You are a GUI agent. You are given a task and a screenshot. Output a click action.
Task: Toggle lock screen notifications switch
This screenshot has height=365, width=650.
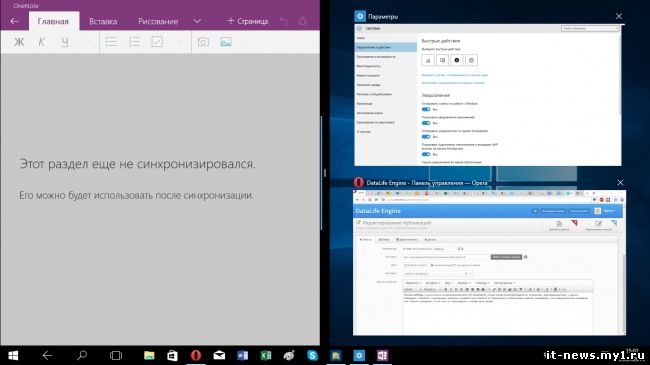click(426, 137)
